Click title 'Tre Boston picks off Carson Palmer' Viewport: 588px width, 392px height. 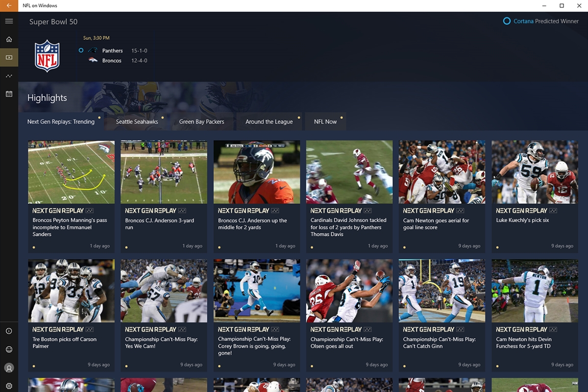pos(64,343)
